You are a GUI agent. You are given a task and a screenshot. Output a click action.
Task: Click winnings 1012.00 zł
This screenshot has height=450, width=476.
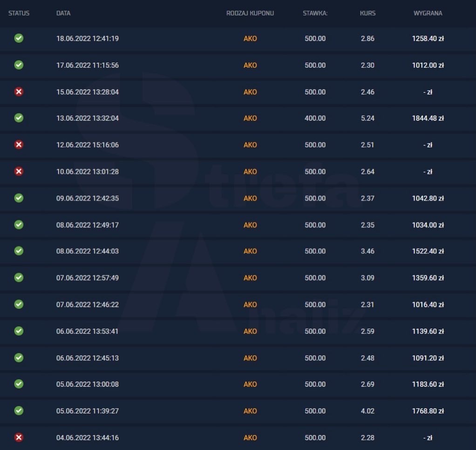(428, 65)
